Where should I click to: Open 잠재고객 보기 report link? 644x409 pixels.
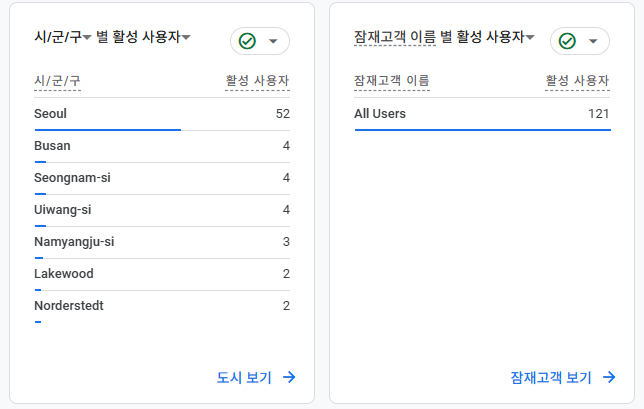pyautogui.click(x=551, y=377)
